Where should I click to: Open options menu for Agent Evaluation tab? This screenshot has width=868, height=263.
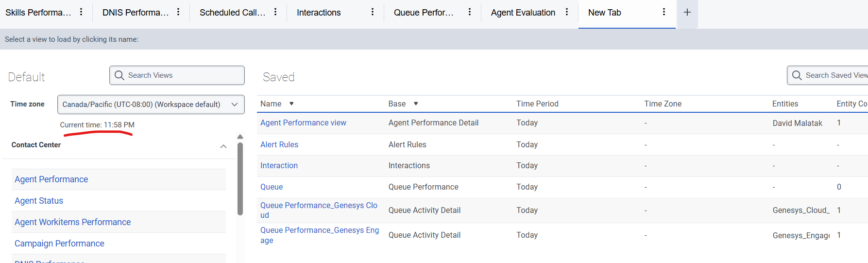coord(567,12)
